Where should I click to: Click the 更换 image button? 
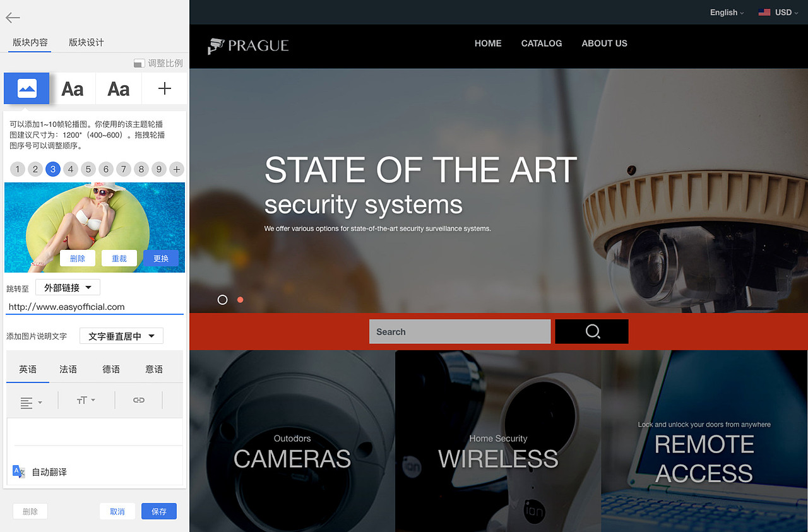pos(161,258)
